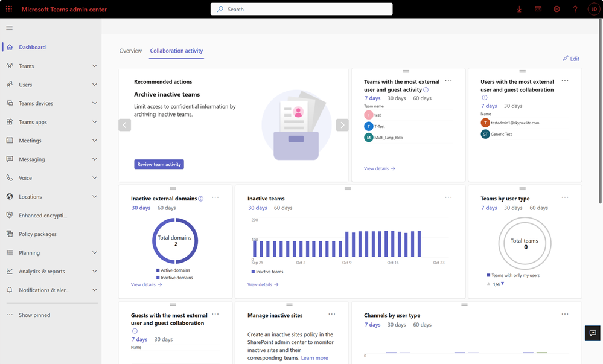Click the Policy packages icon
The image size is (603, 364).
pos(10,234)
